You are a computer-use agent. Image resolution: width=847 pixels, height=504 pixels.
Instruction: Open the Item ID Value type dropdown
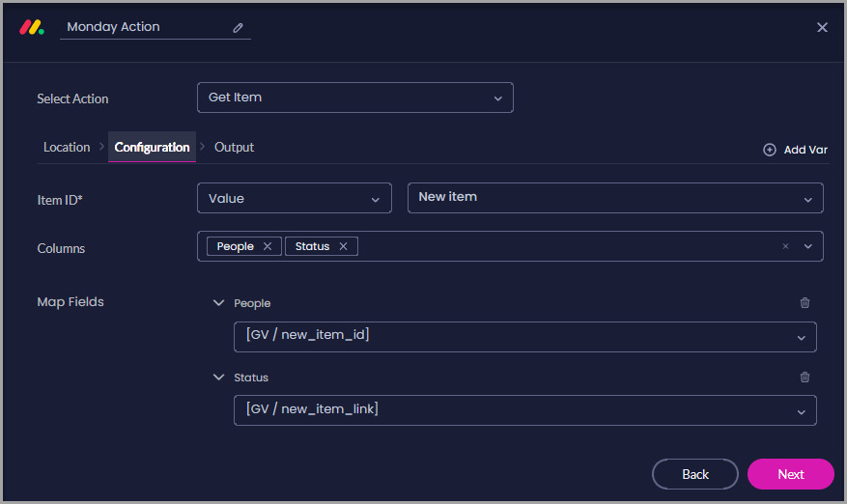(x=294, y=198)
